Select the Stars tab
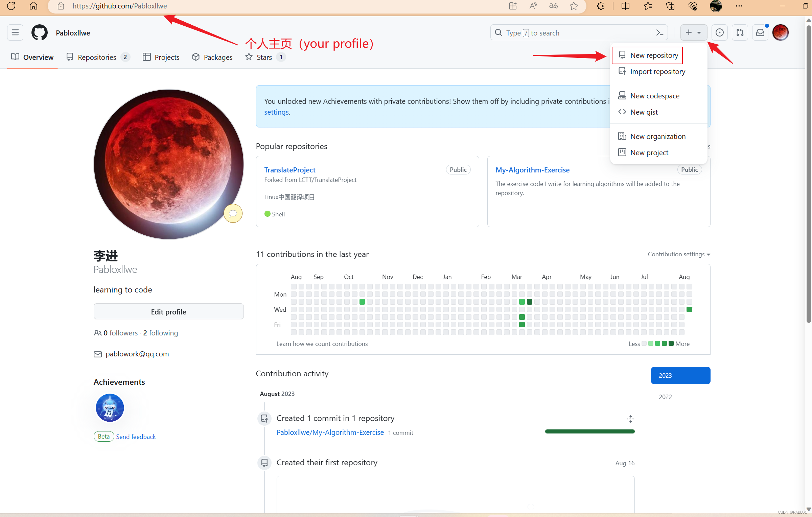812x517 pixels. point(265,57)
